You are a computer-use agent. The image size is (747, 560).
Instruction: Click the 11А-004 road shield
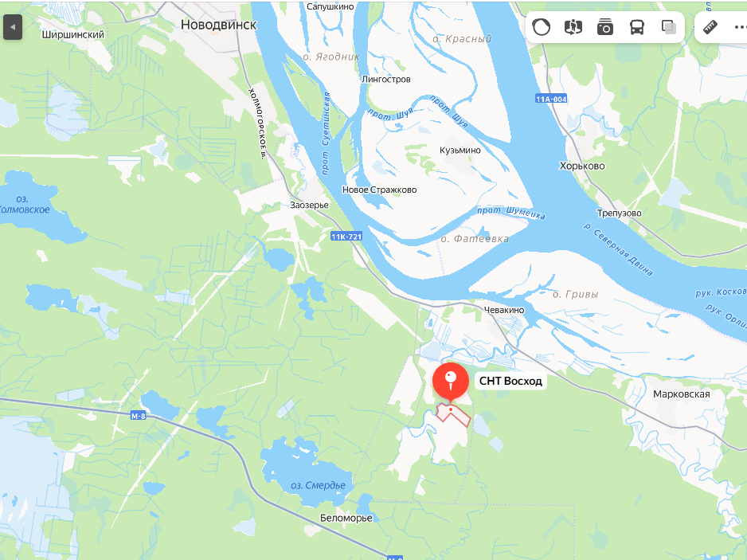551,99
